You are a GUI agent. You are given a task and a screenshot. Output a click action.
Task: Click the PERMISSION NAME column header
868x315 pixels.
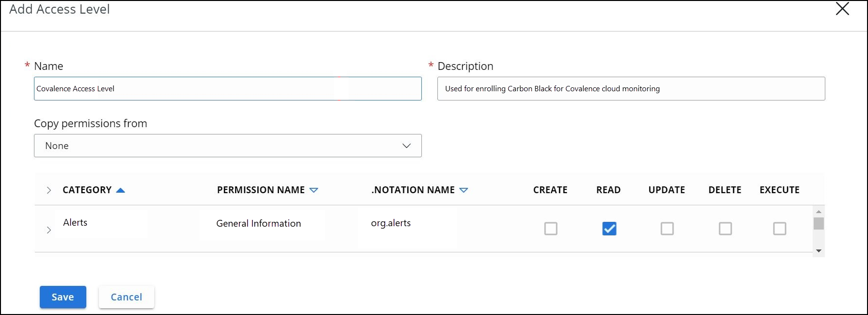(261, 190)
